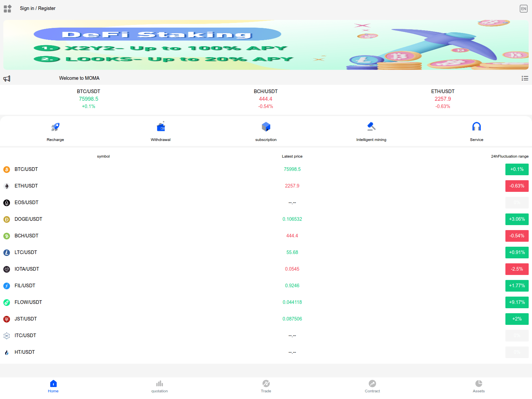Click Sign in / Register link

pyautogui.click(x=38, y=8)
